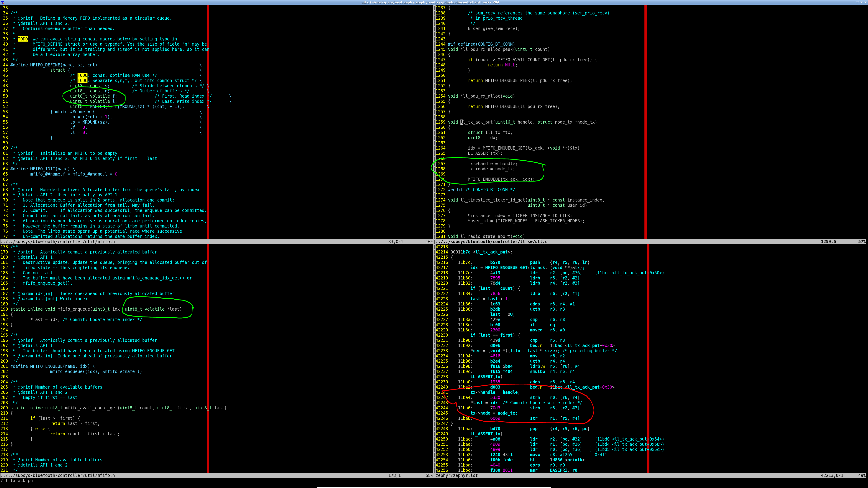Click line number 1267 in ull.c
This screenshot has height=488, width=868.
(440, 164)
